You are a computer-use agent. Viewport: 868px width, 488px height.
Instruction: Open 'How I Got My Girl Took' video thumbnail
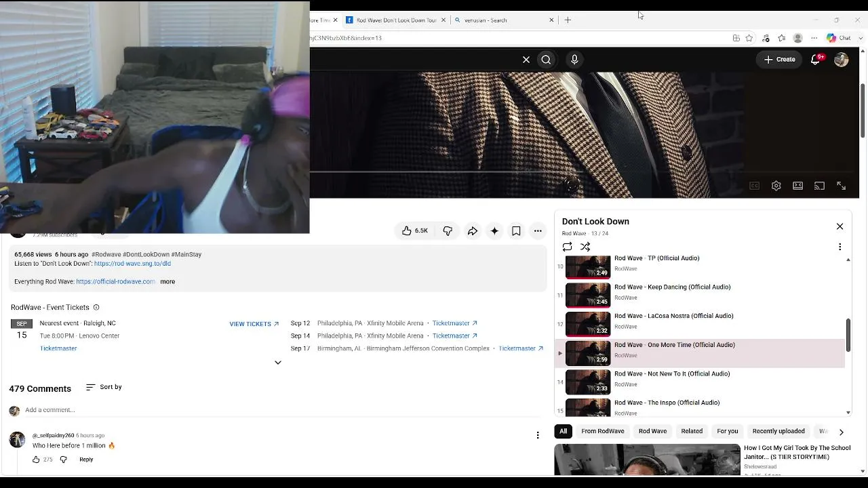pyautogui.click(x=647, y=460)
